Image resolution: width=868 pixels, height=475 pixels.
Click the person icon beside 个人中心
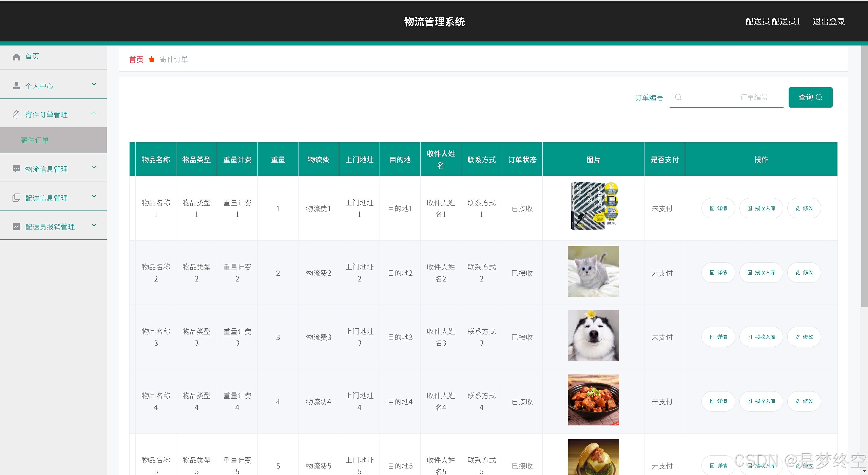click(16, 86)
